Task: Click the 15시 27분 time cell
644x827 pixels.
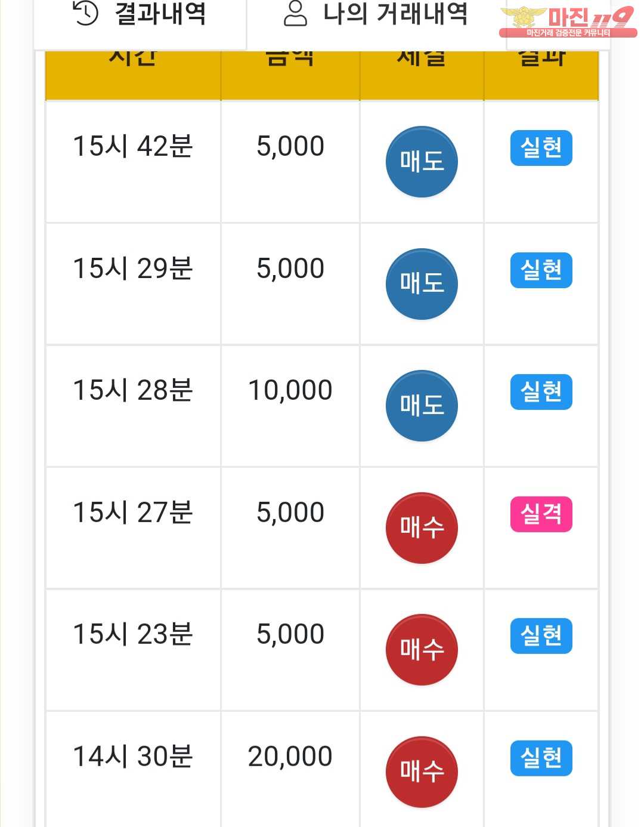Action: point(133,528)
